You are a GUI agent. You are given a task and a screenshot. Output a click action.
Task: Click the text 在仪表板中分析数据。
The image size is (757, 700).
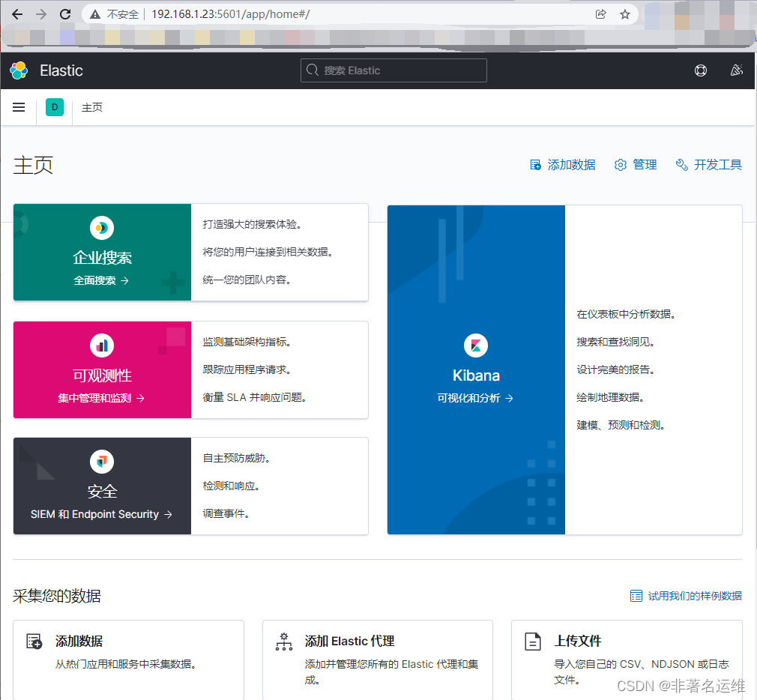click(x=626, y=314)
